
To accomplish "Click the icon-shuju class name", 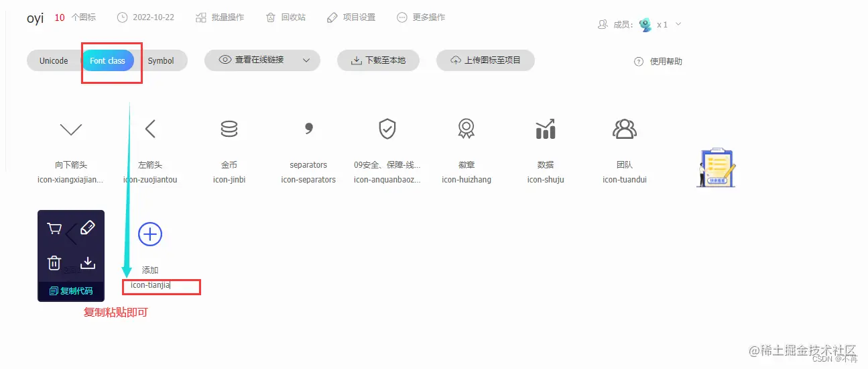I will pos(546,179).
